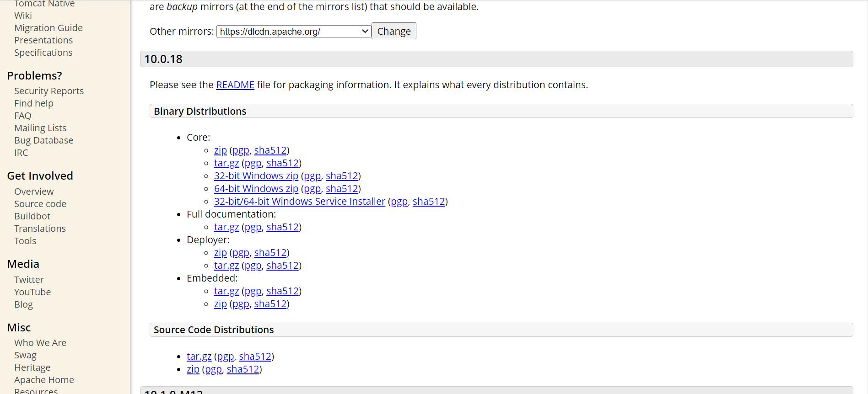The width and height of the screenshot is (868, 394).
Task: Open Presentations sidebar link
Action: 43,40
